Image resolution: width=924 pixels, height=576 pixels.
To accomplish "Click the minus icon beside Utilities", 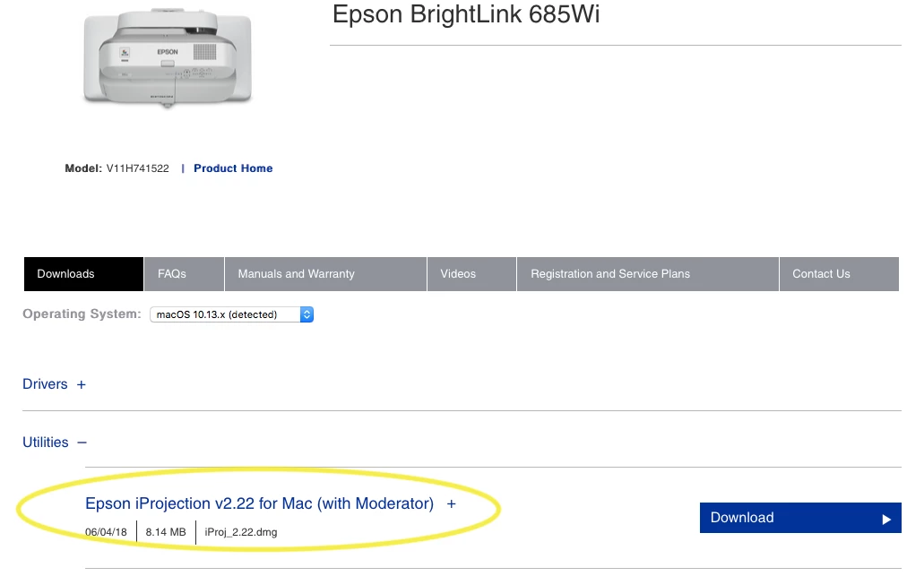I will coord(82,443).
